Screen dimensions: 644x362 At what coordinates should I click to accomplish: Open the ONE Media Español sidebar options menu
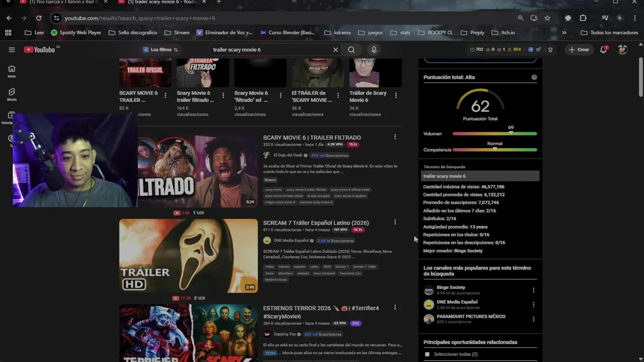(533, 305)
